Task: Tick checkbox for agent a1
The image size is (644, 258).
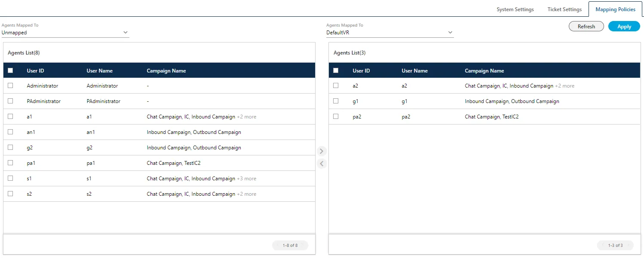Action: click(10, 116)
